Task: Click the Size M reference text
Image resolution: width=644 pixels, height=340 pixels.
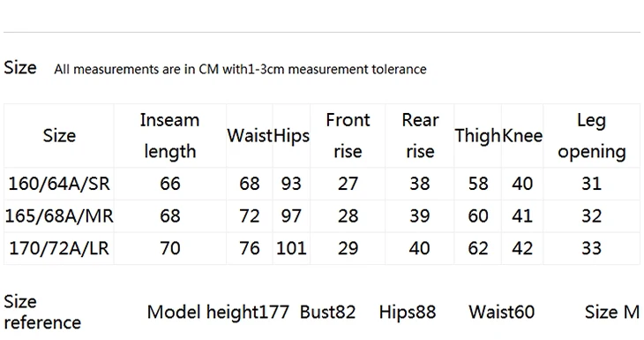Action: coord(612,312)
